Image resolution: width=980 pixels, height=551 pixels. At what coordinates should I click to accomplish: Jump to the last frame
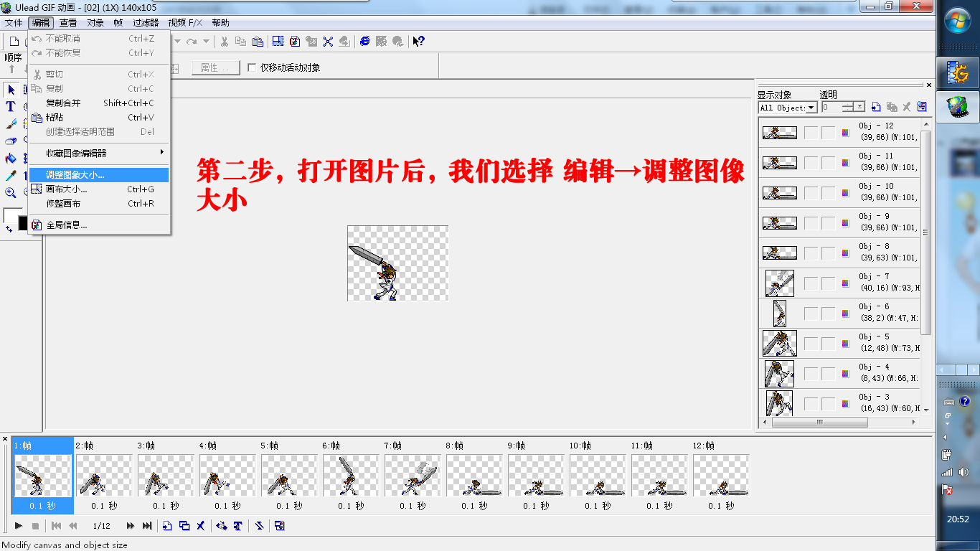click(x=147, y=526)
